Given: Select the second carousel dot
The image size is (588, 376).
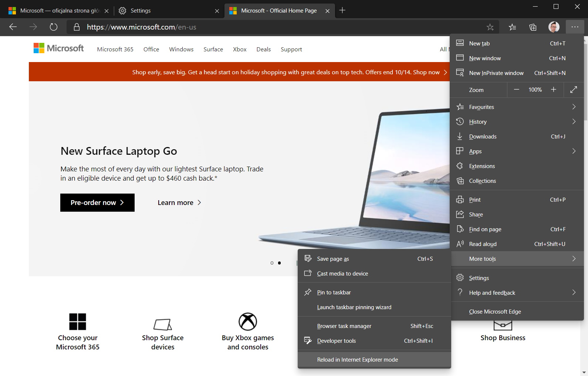Looking at the screenshot, I should click(279, 263).
